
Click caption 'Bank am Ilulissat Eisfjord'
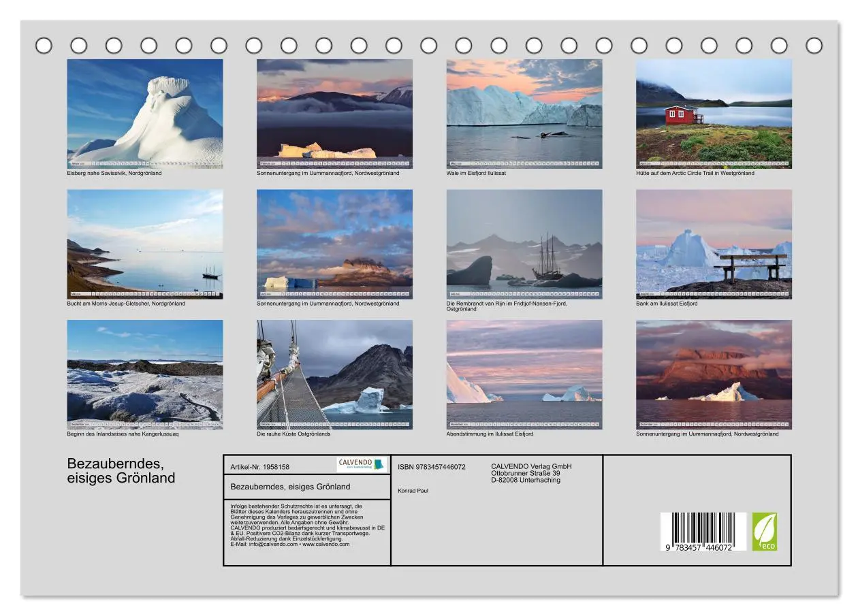tap(667, 304)
